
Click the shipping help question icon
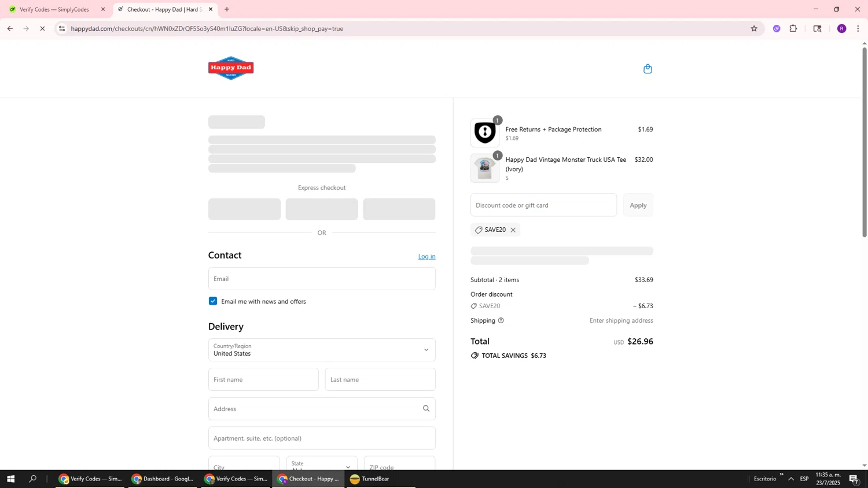pyautogui.click(x=501, y=320)
